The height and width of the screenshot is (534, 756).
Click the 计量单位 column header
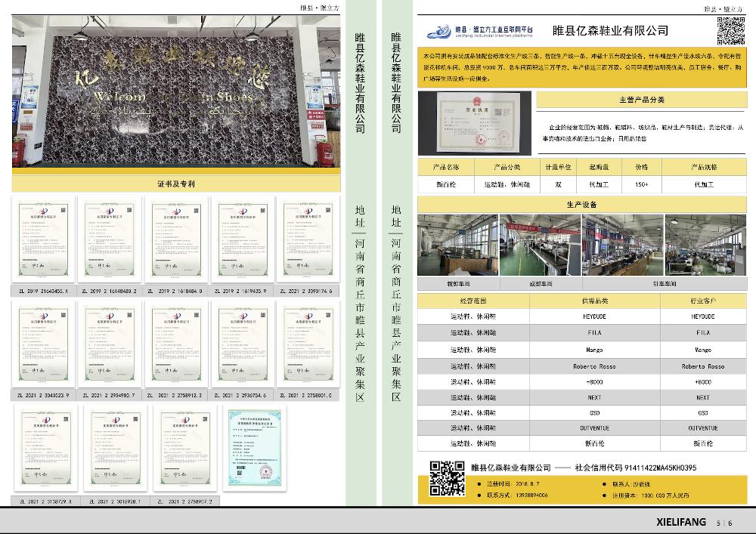tap(559, 167)
